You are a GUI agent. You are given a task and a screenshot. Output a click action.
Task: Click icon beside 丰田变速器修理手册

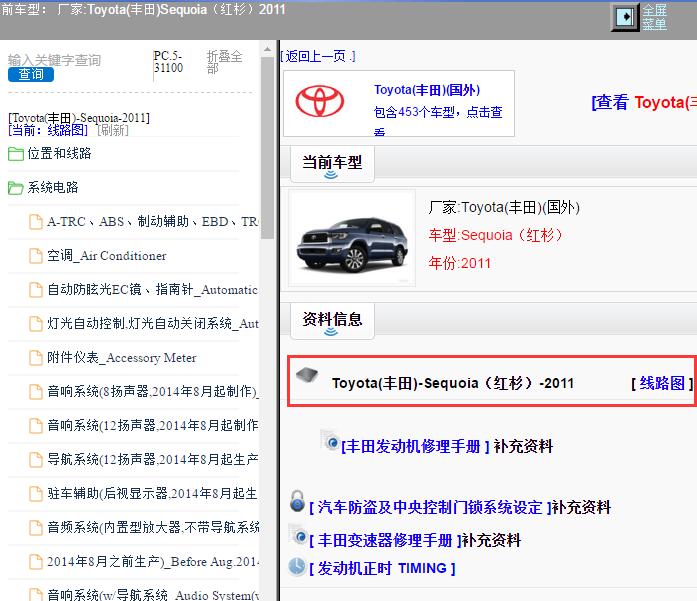tap(298, 535)
